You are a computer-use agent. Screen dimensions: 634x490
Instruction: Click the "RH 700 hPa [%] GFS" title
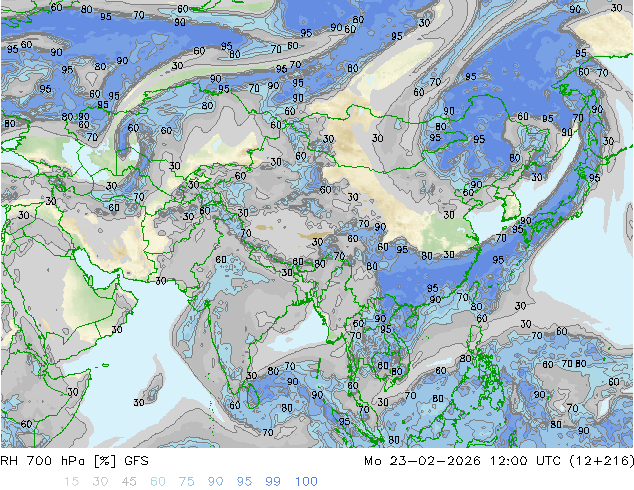(x=74, y=461)
